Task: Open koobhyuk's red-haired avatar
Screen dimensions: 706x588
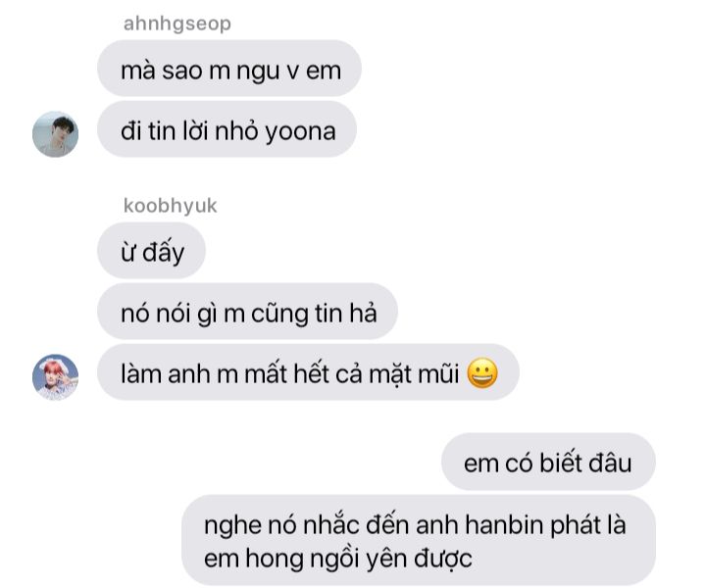Action: coord(55,376)
